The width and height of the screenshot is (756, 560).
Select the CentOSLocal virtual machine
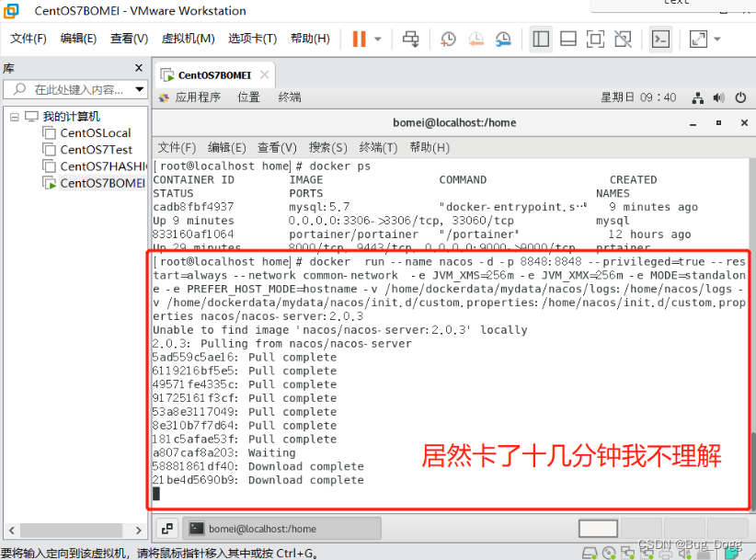[96, 133]
